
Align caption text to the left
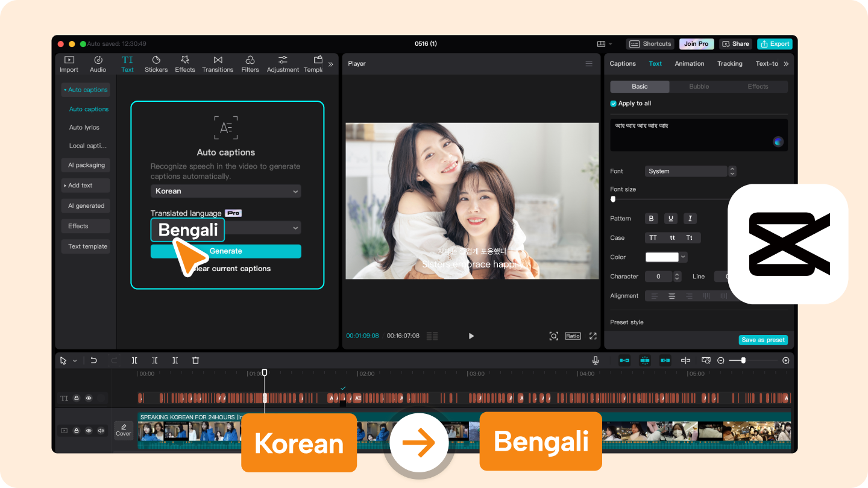tap(653, 296)
